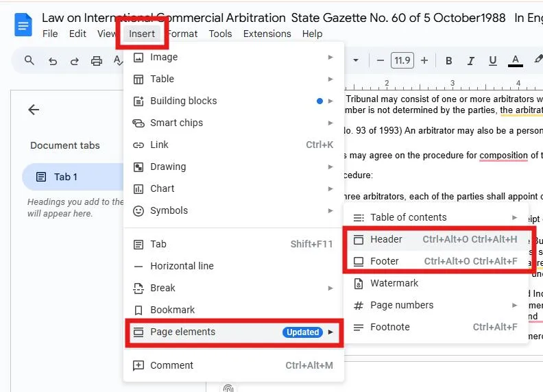Image resolution: width=543 pixels, height=392 pixels.
Task: Run spelling and grammar check icon
Action: pos(118,61)
